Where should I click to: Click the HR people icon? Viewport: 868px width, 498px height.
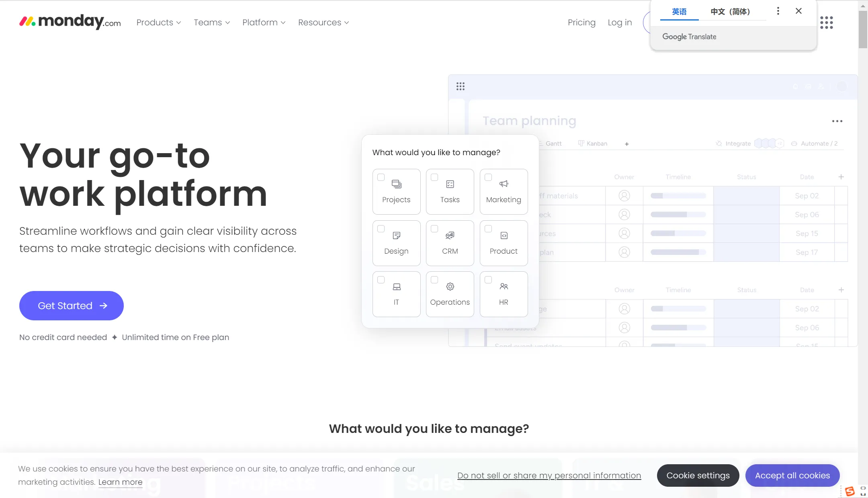pos(504,287)
